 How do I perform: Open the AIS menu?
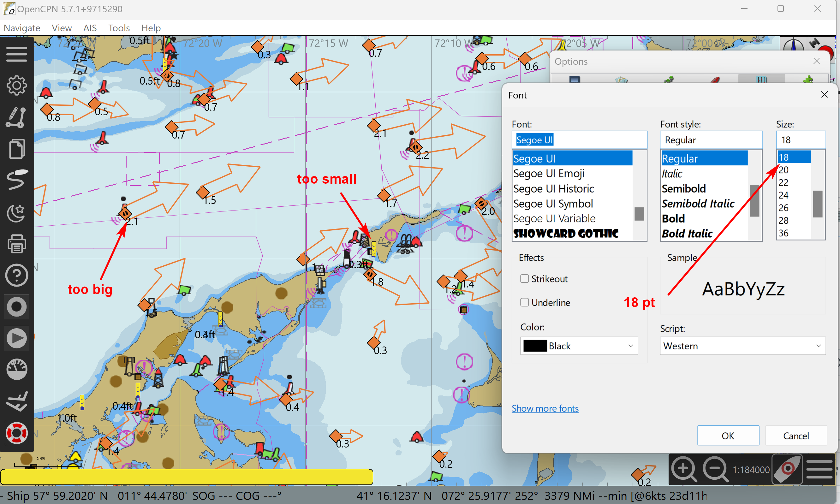point(90,28)
